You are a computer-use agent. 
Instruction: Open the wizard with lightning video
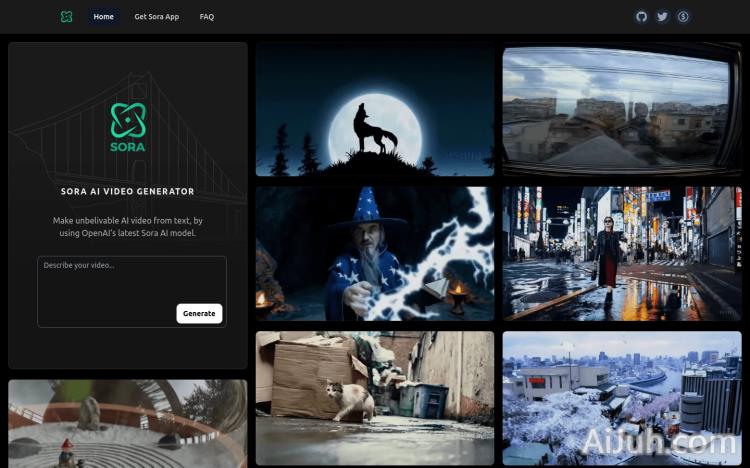pos(375,253)
